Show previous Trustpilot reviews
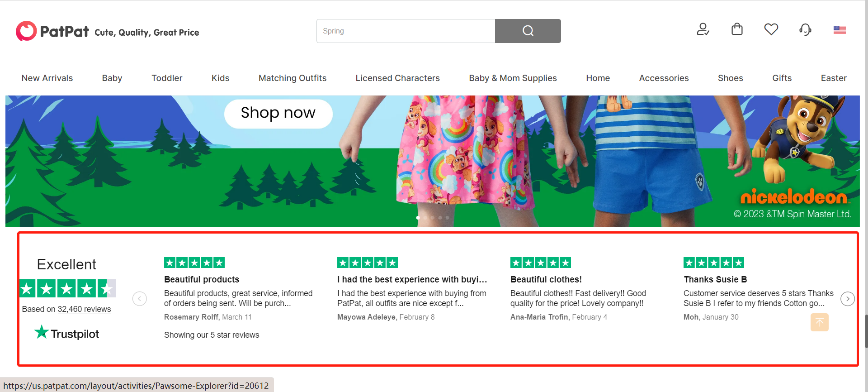Viewport: 868px width, 392px height. 140,299
